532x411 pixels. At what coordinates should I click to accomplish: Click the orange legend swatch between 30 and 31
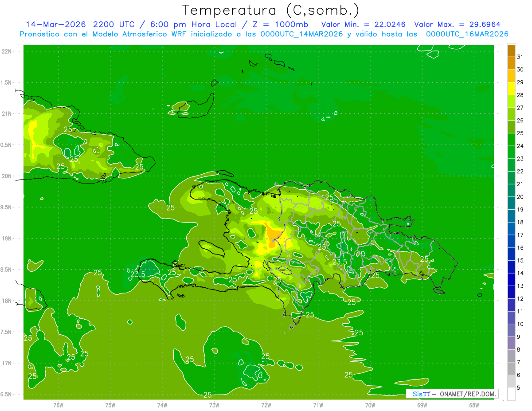tap(511, 63)
